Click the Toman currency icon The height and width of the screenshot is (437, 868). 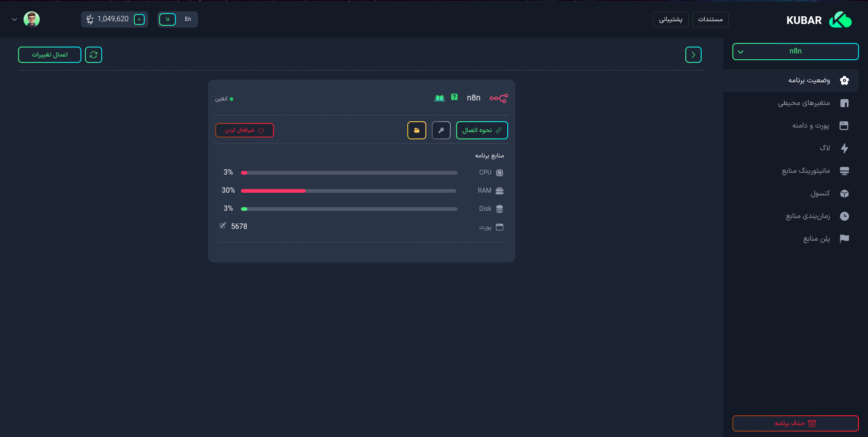(90, 19)
